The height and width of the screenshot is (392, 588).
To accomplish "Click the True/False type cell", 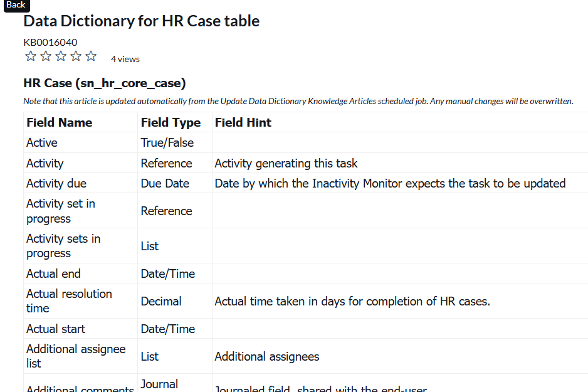I will tap(167, 142).
